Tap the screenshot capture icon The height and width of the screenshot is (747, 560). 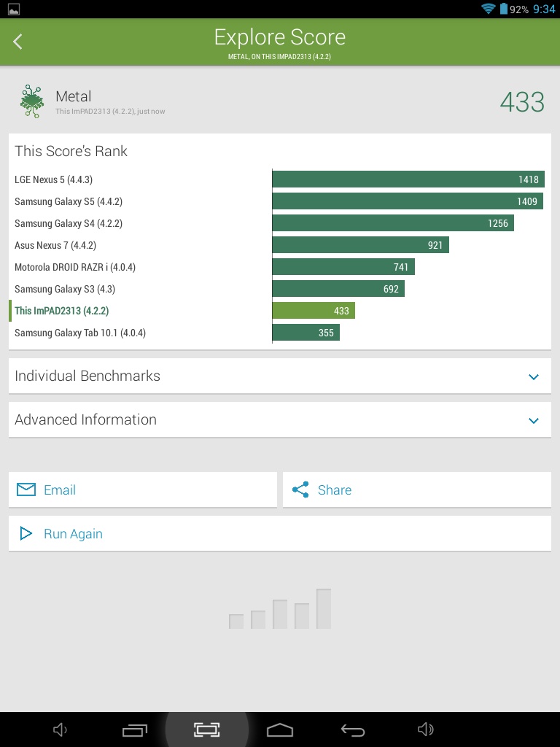(207, 729)
